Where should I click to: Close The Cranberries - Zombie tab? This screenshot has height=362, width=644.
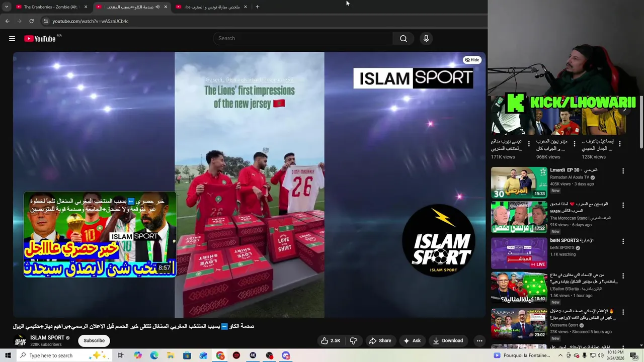point(86,7)
